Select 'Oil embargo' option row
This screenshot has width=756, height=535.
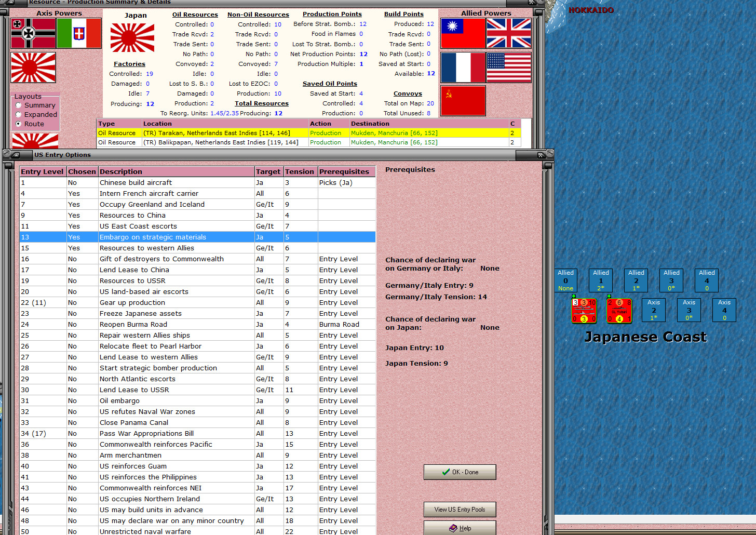pos(197,401)
